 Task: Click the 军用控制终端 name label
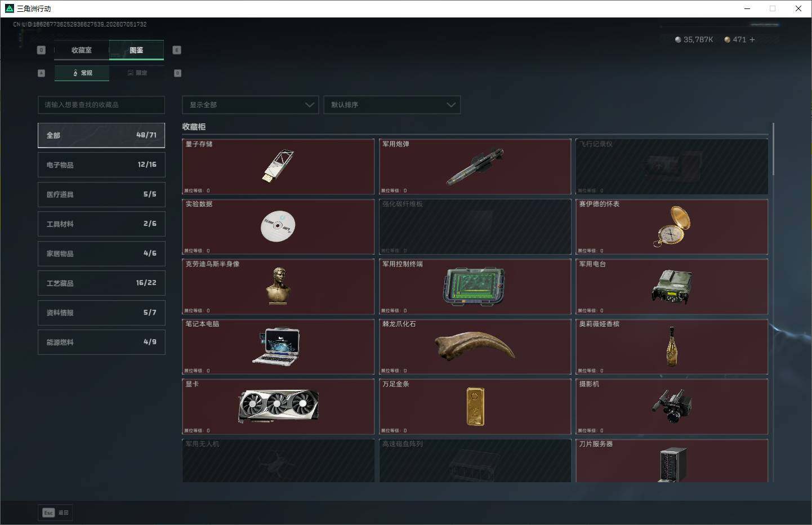pos(403,264)
